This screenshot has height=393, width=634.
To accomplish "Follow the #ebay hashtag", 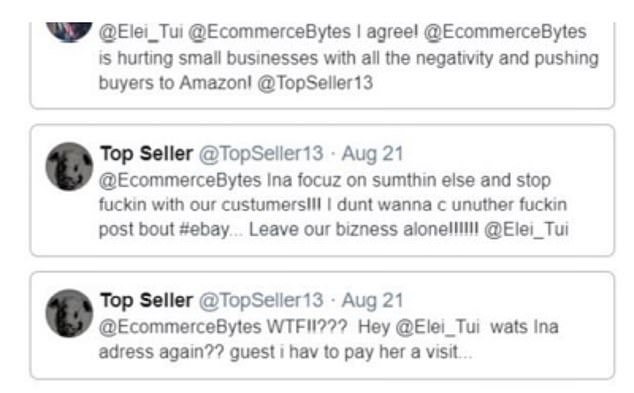I will (x=205, y=230).
